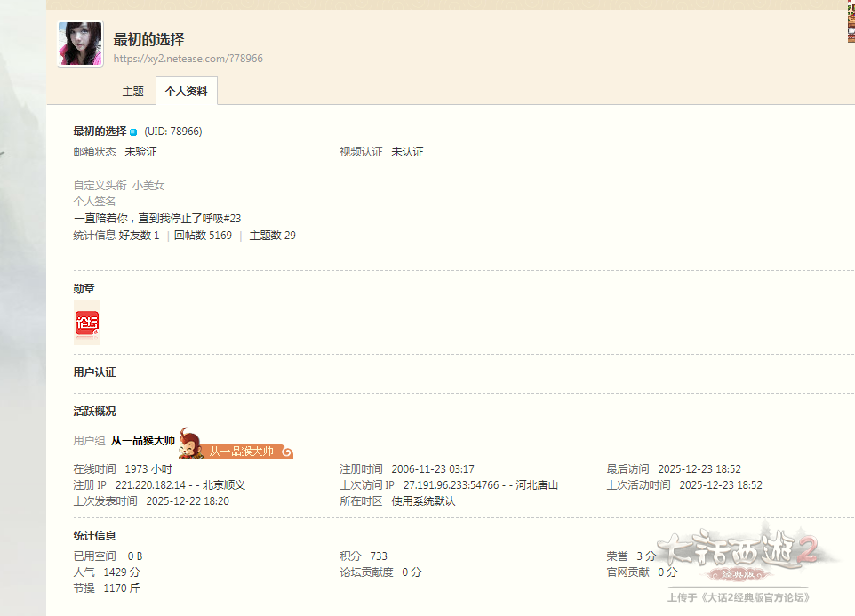The image size is (855, 616).
Task: Click the 最初的选择 header username
Action: point(148,39)
